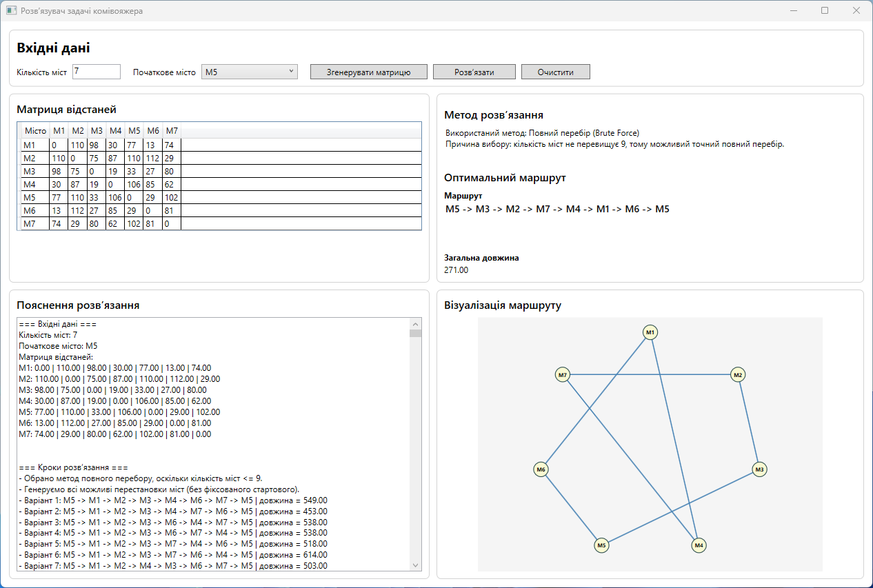Open the starting city M5 dropdown

click(x=250, y=72)
